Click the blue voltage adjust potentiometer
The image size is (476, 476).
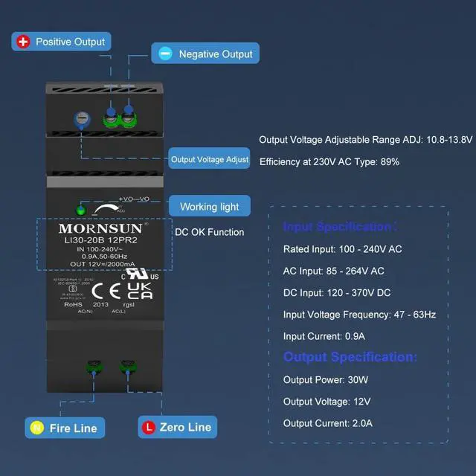tap(82, 119)
